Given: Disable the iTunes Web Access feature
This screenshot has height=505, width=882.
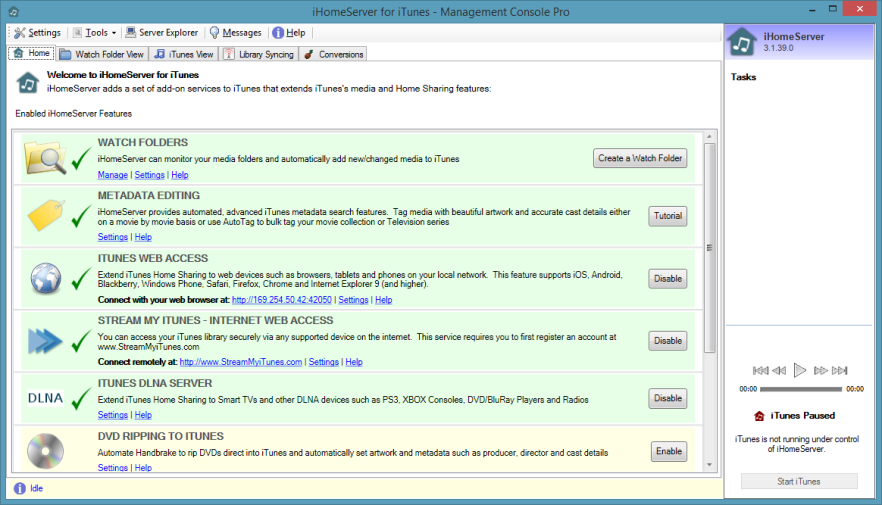Looking at the screenshot, I should point(667,278).
